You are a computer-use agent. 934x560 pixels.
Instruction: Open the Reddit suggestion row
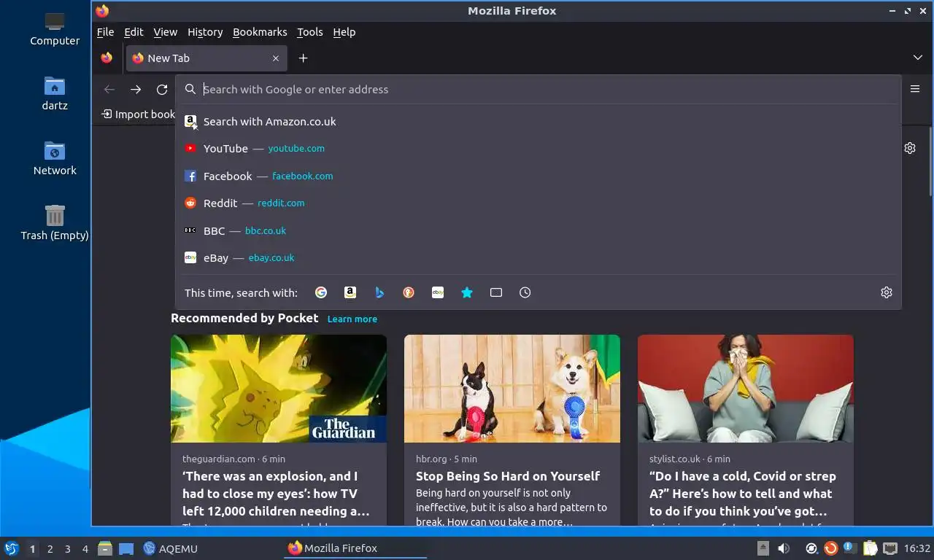tap(539, 203)
